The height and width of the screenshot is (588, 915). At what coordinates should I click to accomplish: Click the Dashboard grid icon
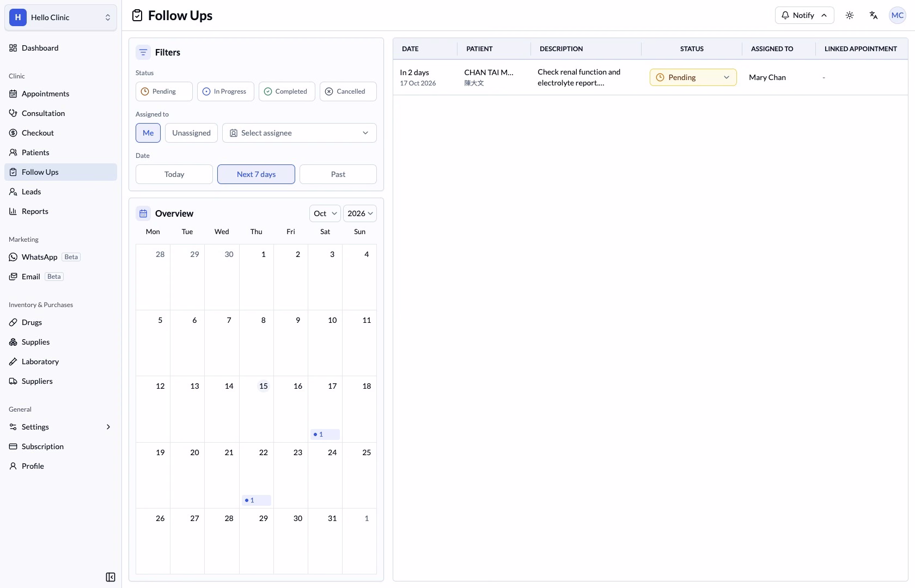point(13,48)
